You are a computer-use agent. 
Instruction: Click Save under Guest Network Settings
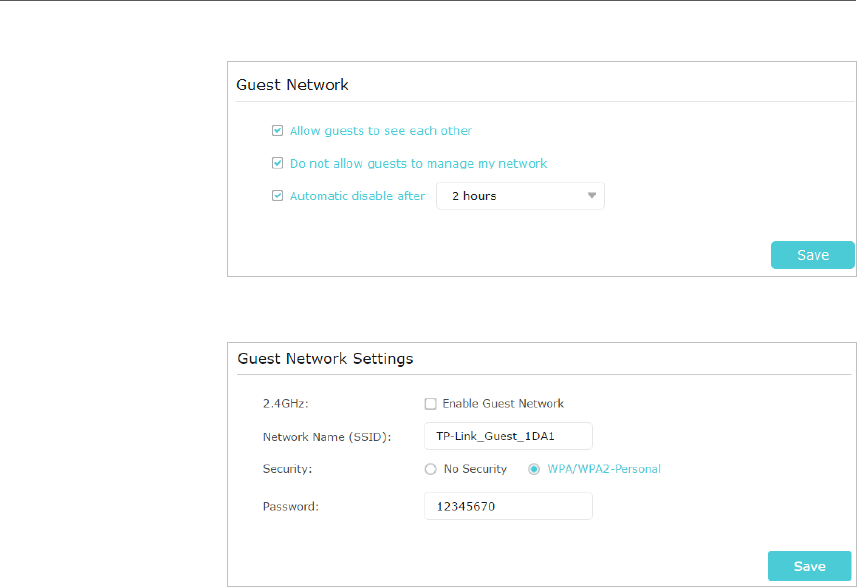coord(809,566)
